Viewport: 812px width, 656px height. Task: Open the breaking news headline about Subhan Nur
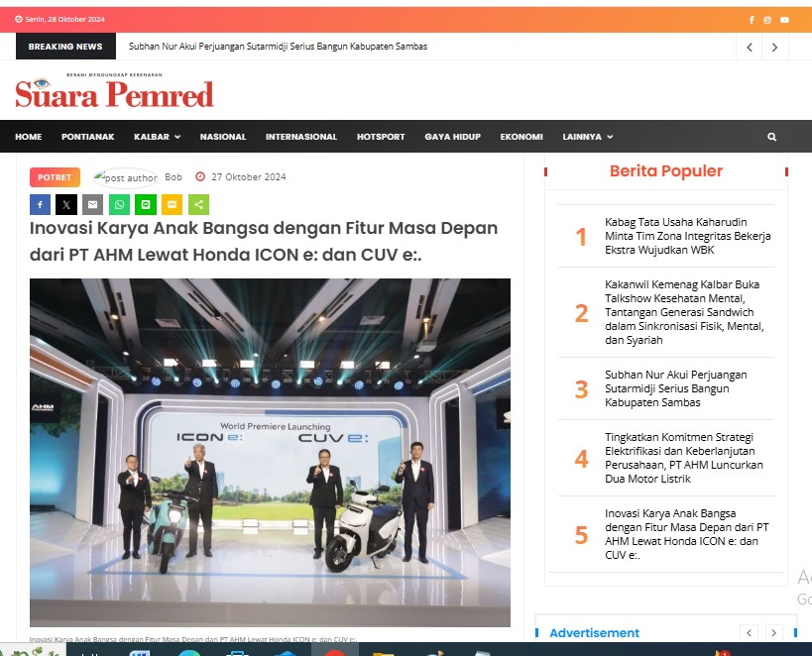(278, 47)
